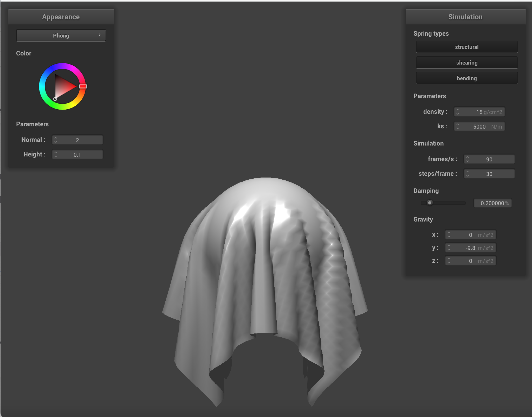Click the Height value field
The height and width of the screenshot is (417, 532).
77,154
